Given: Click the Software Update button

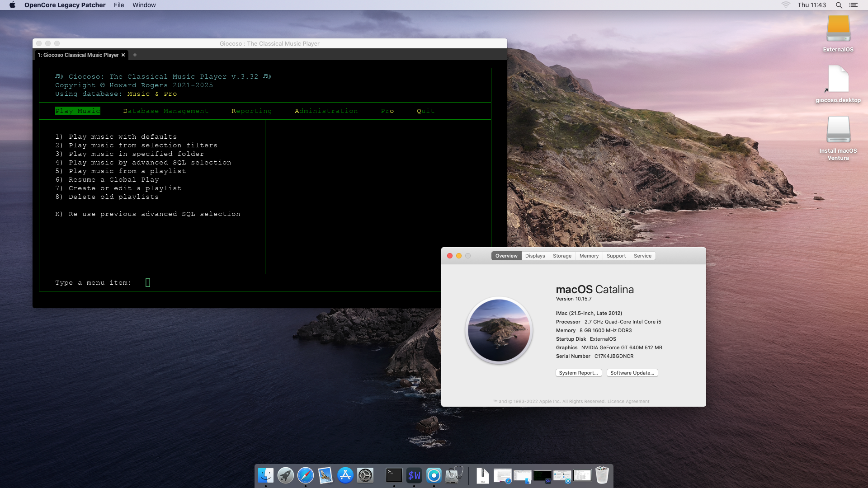Looking at the screenshot, I should point(632,373).
